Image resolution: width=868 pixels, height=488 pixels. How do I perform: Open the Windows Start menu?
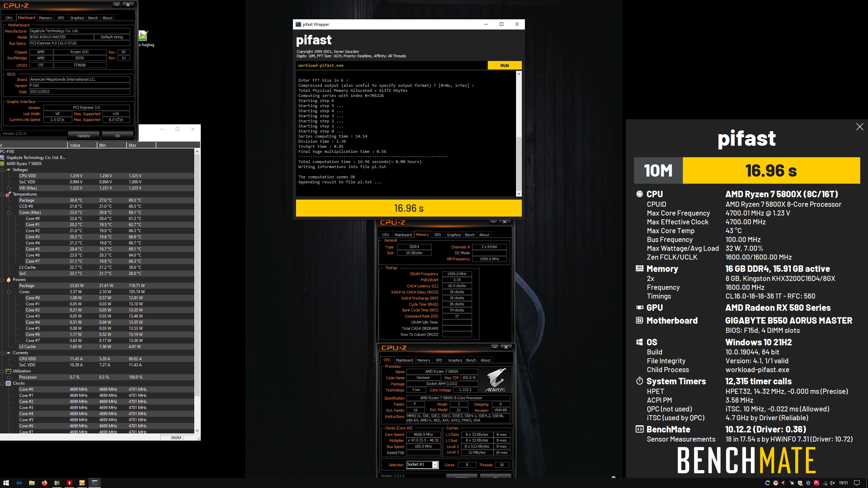pyautogui.click(x=6, y=483)
